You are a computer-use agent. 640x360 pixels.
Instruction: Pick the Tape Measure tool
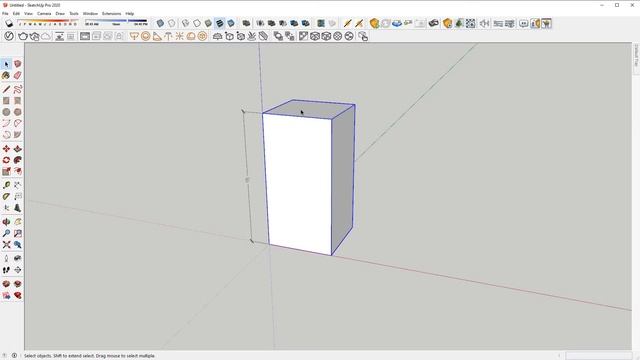(x=6, y=185)
